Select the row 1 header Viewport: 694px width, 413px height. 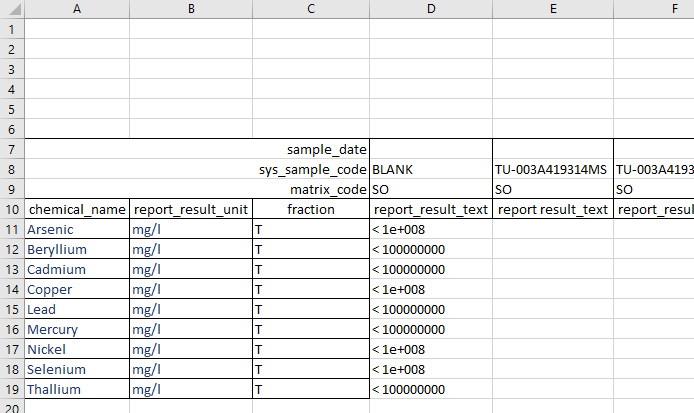pyautogui.click(x=11, y=29)
